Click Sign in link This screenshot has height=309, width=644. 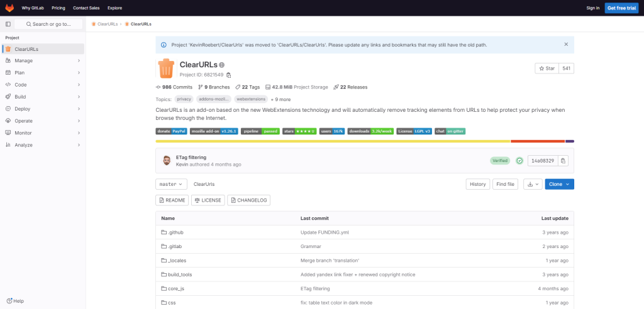[592, 8]
